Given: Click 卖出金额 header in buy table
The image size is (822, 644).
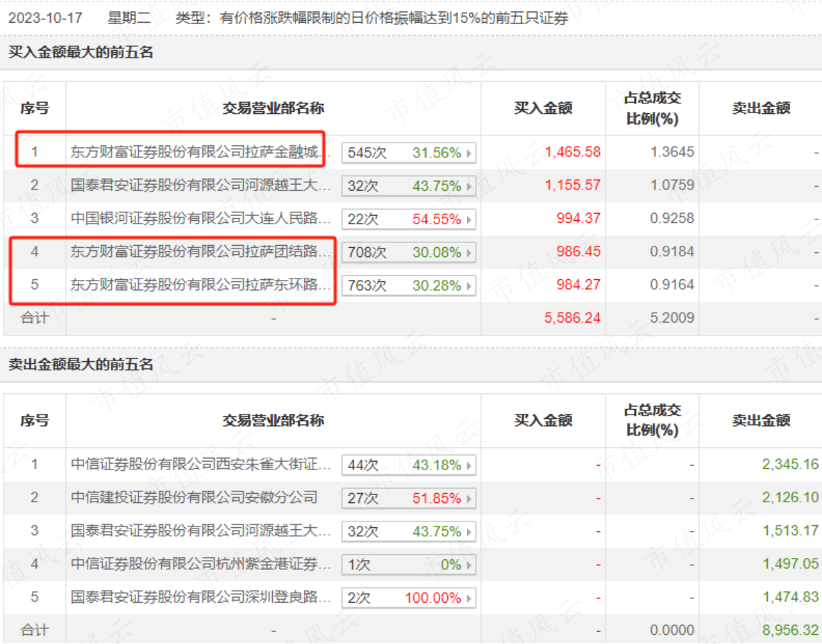Looking at the screenshot, I should click(x=761, y=108).
